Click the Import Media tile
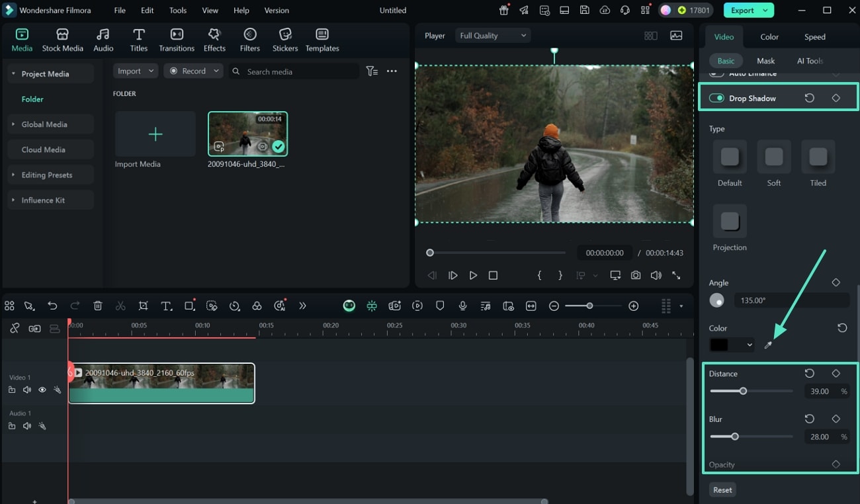 coord(155,134)
